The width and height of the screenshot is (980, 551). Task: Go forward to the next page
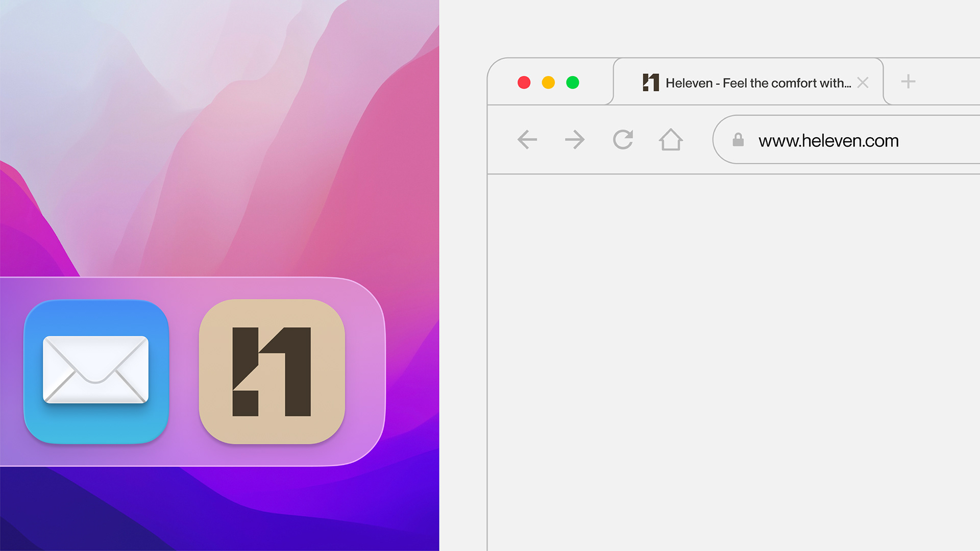point(575,139)
